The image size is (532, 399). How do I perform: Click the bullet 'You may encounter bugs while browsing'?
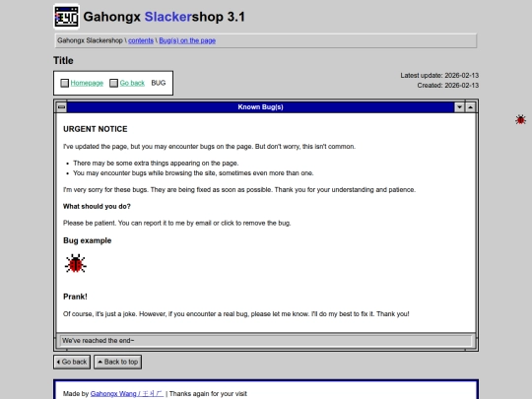click(x=193, y=173)
